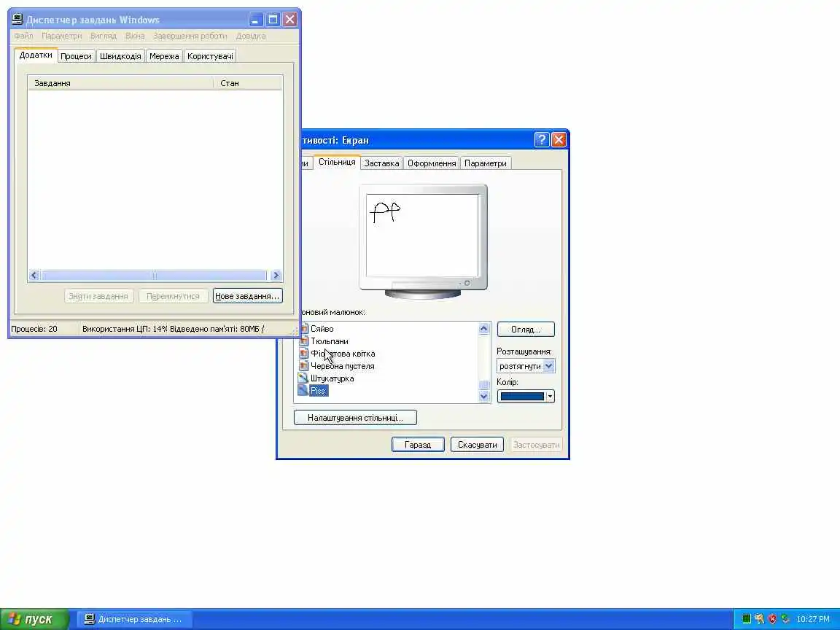Sort by the Стан column header
Screen dimensions: 840x630
point(248,83)
